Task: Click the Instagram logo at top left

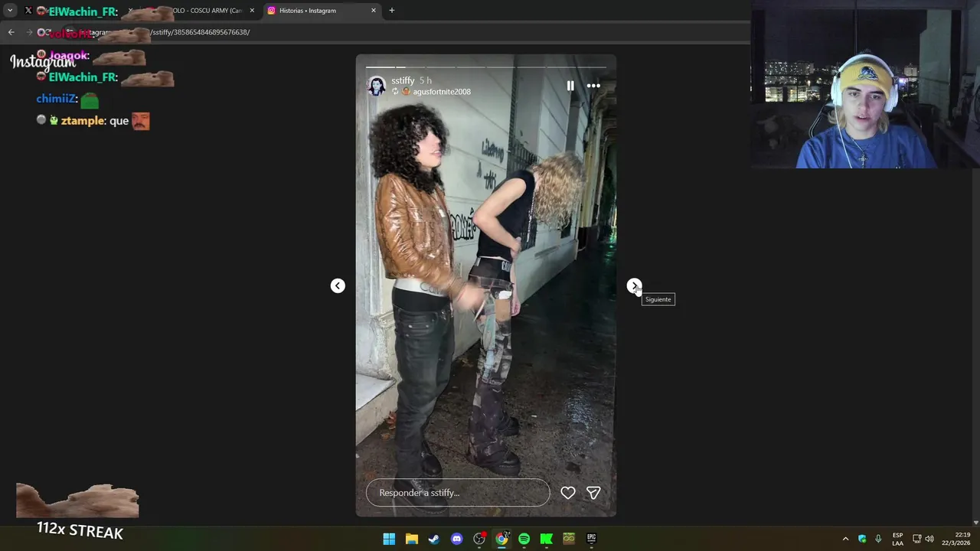Action: coord(42,63)
